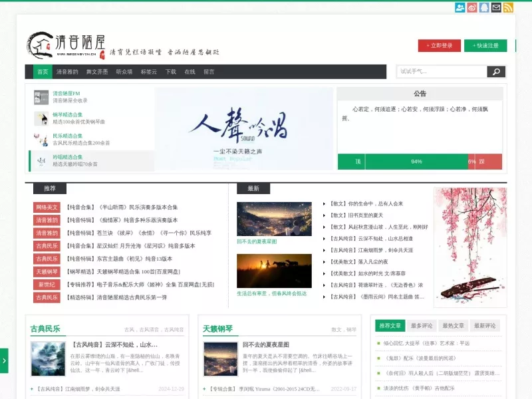Click the 立即登录 button
The image size is (532, 399).
coord(440,45)
